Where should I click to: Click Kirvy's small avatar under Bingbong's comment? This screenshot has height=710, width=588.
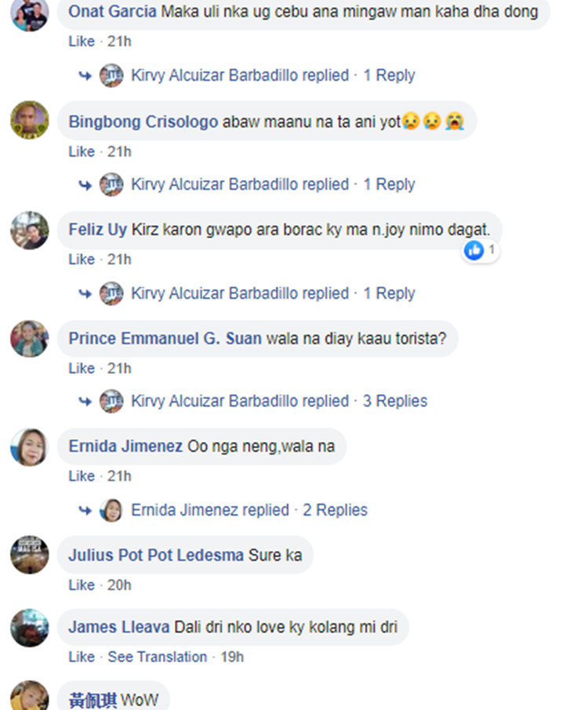[x=111, y=184]
